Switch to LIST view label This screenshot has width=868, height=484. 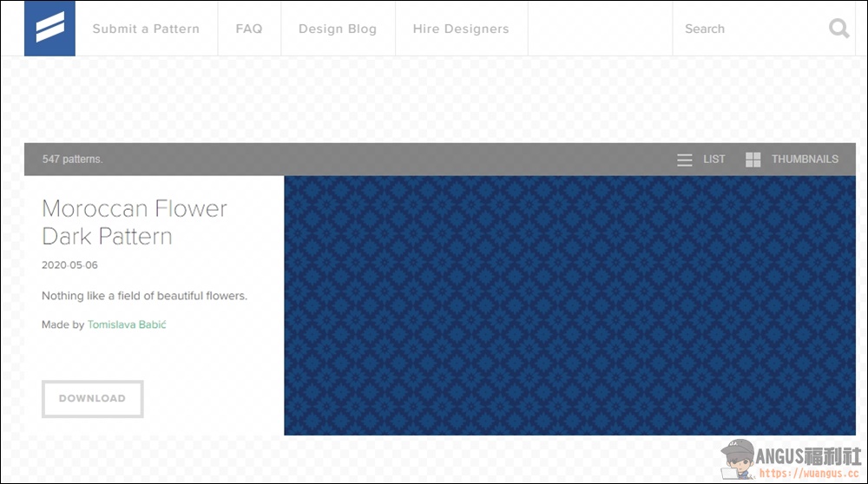[713, 160]
